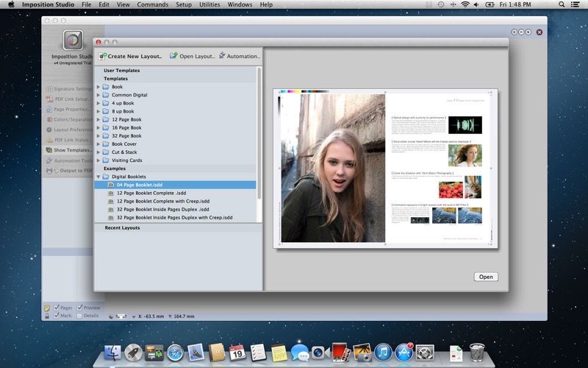
Task: Expand the Common Digital template folder
Action: click(x=98, y=95)
